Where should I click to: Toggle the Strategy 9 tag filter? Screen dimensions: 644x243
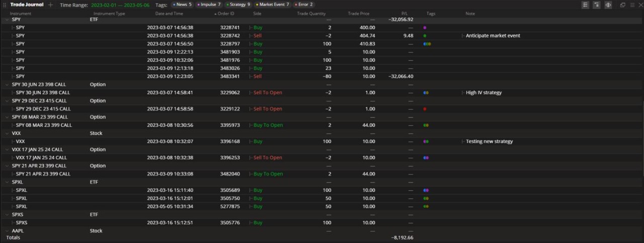coord(238,5)
